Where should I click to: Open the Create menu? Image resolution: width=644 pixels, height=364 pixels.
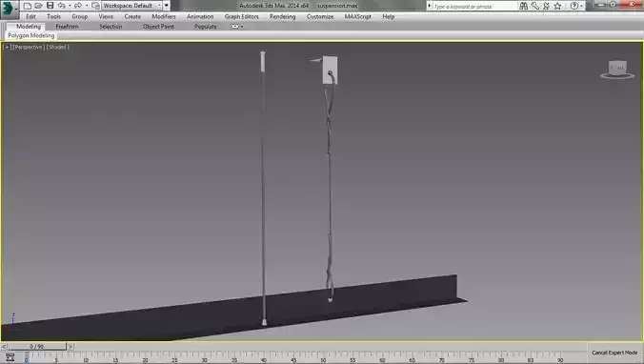pos(132,16)
